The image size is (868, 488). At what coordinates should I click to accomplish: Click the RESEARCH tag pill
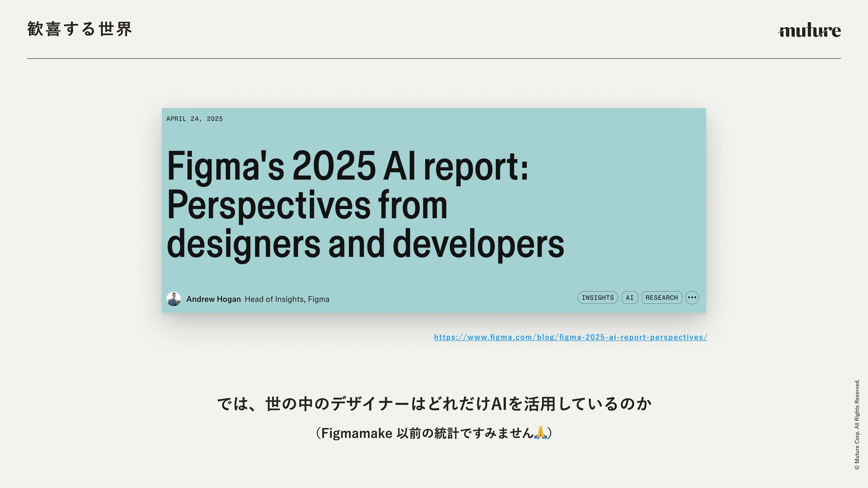662,298
